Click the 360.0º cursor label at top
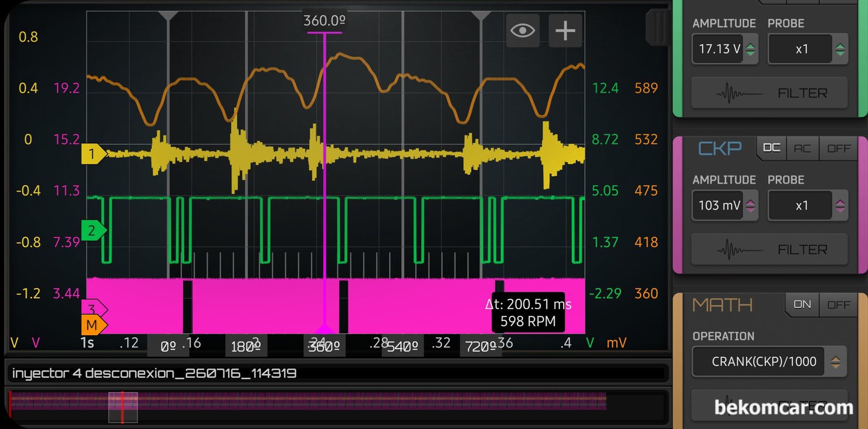 click(324, 21)
